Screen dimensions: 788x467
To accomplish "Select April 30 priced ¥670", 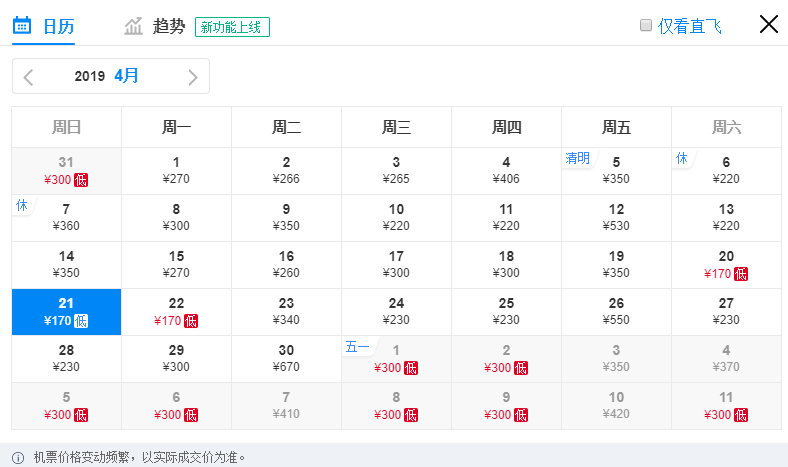I will (x=286, y=359).
